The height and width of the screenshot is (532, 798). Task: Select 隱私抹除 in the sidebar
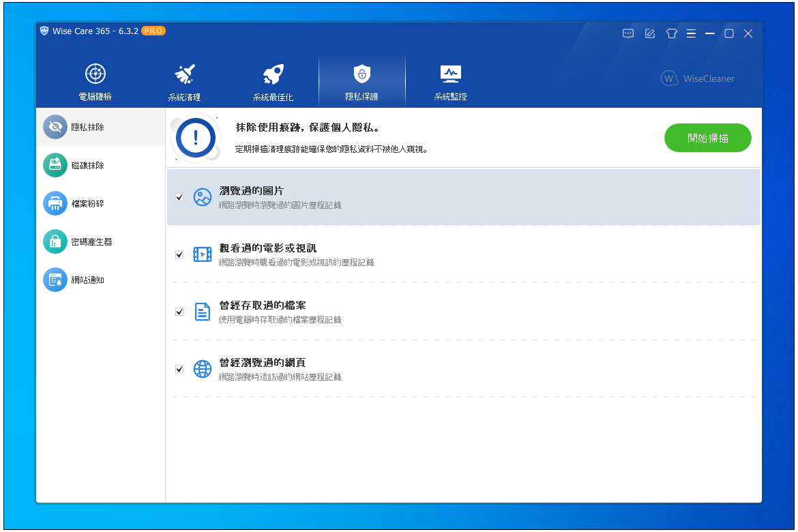point(101,128)
